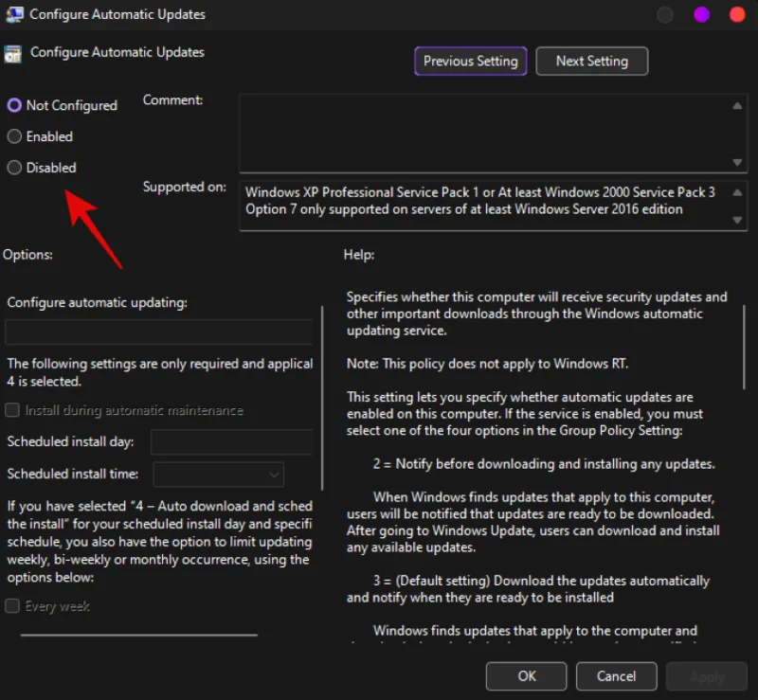Click the purple window control circle
The height and width of the screenshot is (700, 758).
[702, 14]
